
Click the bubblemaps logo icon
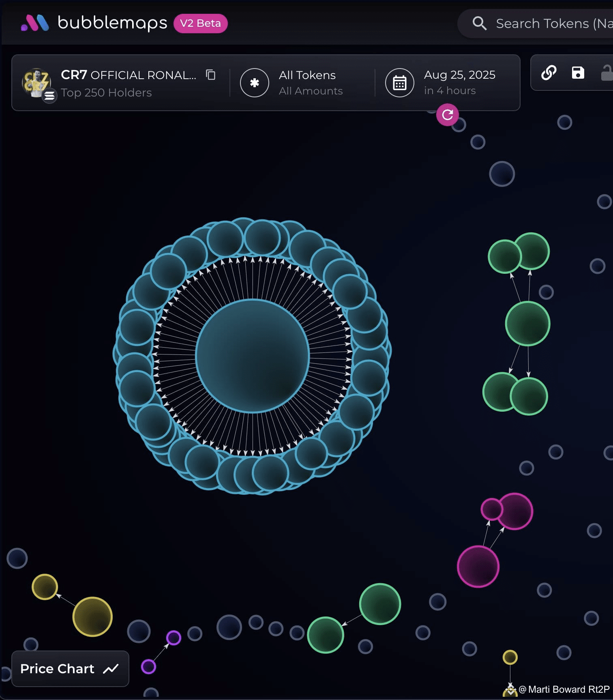[35, 23]
